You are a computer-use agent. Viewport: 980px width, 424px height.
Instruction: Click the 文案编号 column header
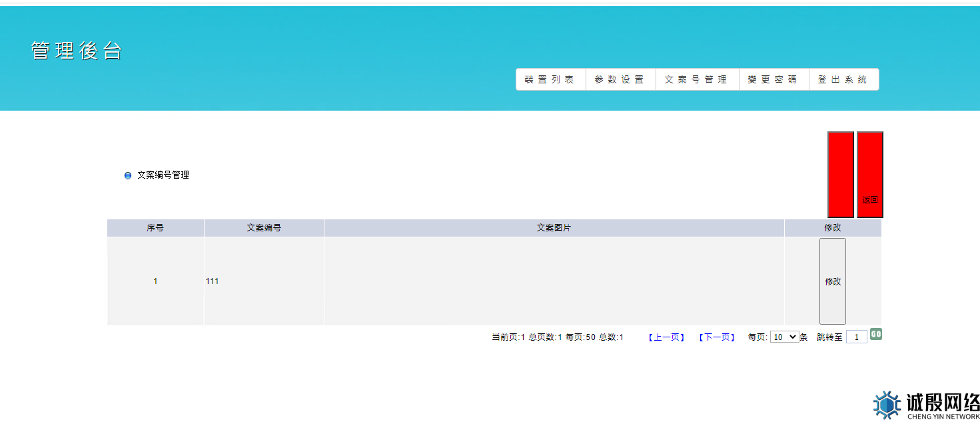click(x=264, y=228)
